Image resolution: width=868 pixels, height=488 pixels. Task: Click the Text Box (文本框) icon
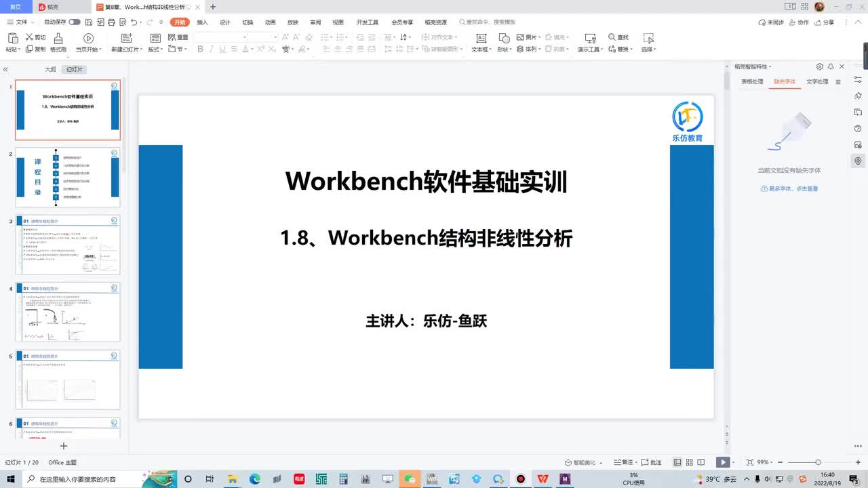pyautogui.click(x=481, y=38)
